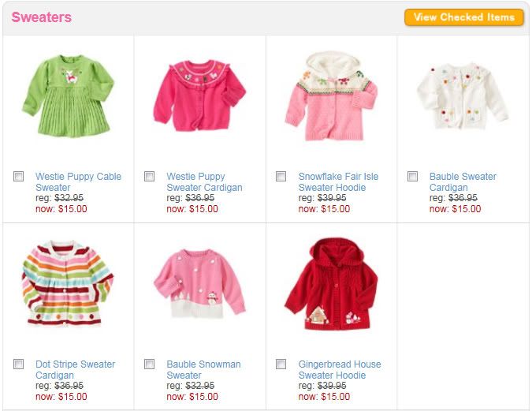Tick the Bauble Snowman Sweater checkbox
532x411 pixels.
[150, 364]
